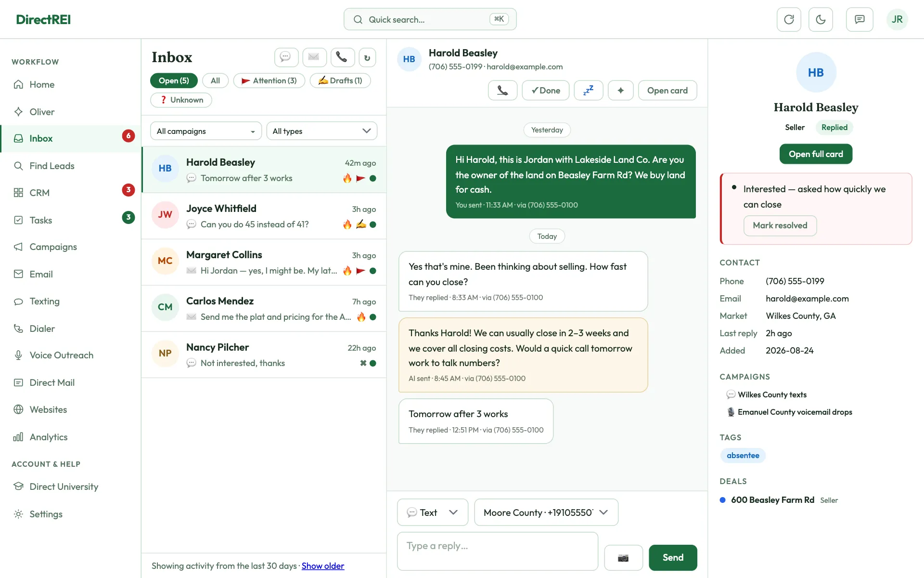The height and width of the screenshot is (578, 924).
Task: Click the Type a reply field
Action: [498, 552]
